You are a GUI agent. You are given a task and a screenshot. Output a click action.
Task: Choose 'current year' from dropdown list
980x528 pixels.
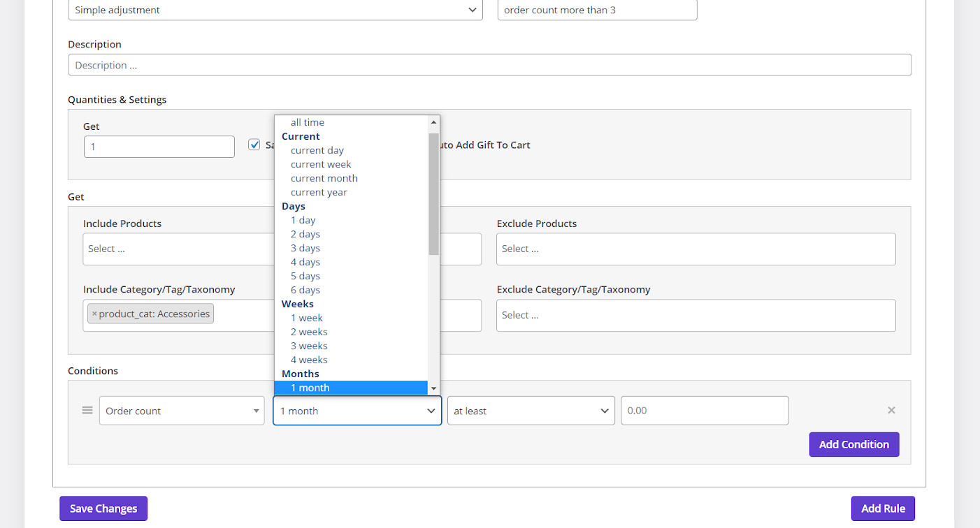click(319, 192)
